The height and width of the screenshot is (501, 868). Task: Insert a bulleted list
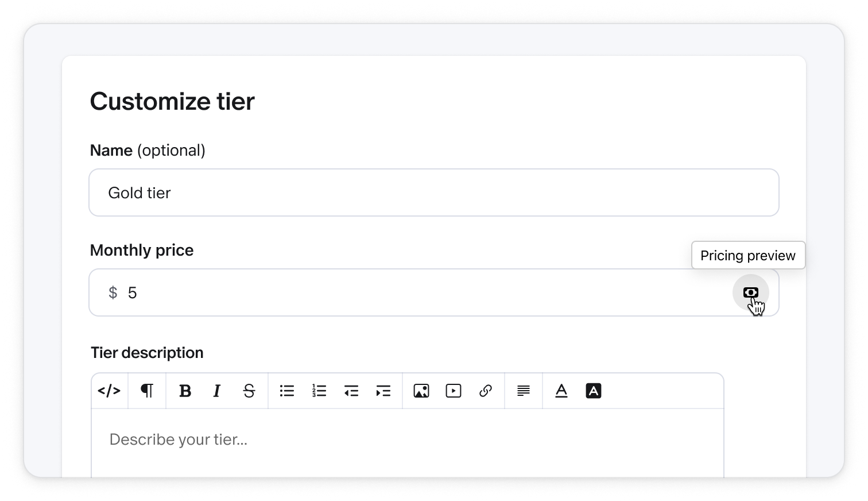(287, 391)
